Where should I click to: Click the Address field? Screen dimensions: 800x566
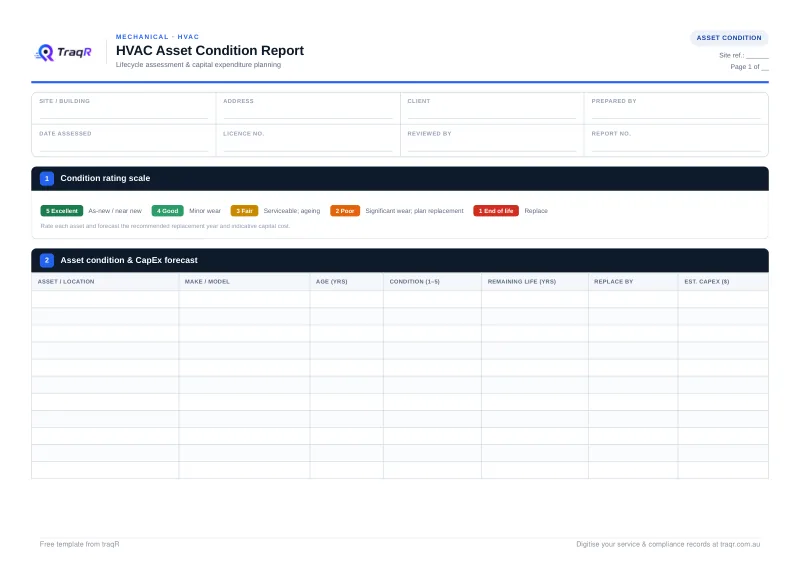tap(308, 108)
